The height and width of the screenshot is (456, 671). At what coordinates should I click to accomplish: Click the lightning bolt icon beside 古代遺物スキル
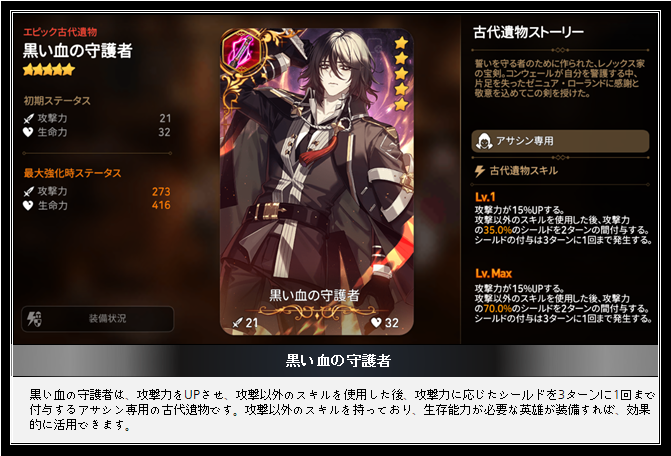pos(480,171)
